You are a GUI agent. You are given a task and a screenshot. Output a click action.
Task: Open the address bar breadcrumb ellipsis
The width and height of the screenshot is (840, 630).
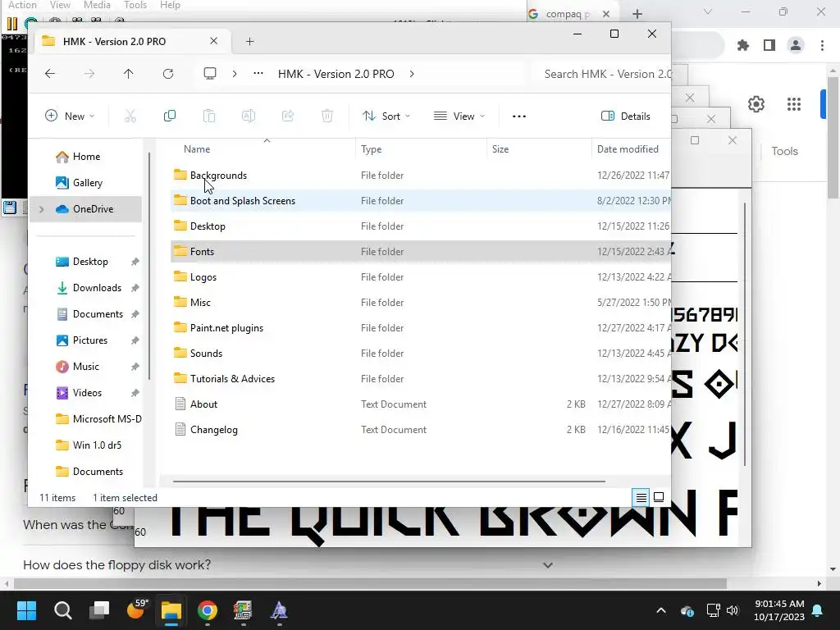click(x=258, y=74)
